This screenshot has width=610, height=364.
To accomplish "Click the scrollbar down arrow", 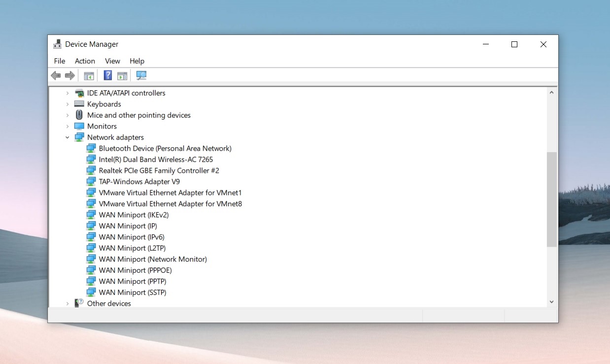I will [551, 301].
